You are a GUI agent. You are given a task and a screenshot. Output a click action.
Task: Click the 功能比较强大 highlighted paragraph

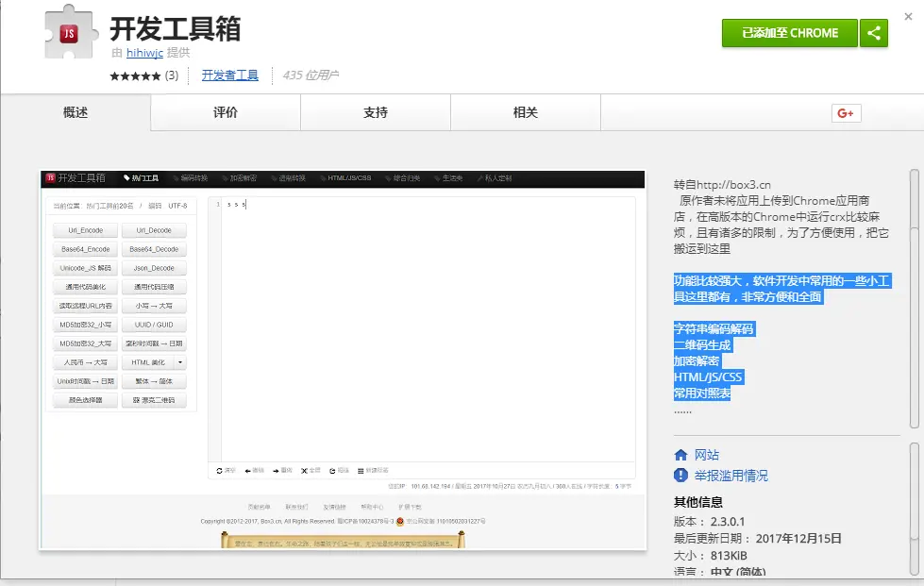point(781,289)
